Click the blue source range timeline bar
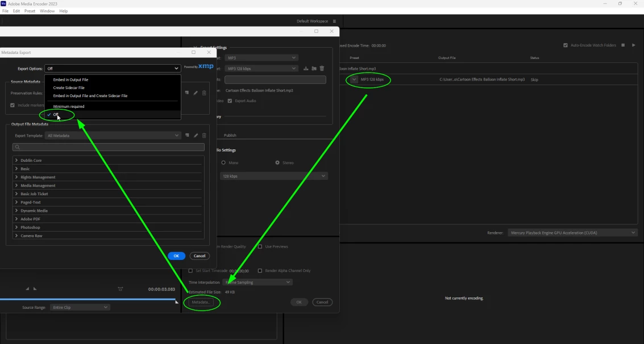The image size is (644, 344). pos(88,299)
